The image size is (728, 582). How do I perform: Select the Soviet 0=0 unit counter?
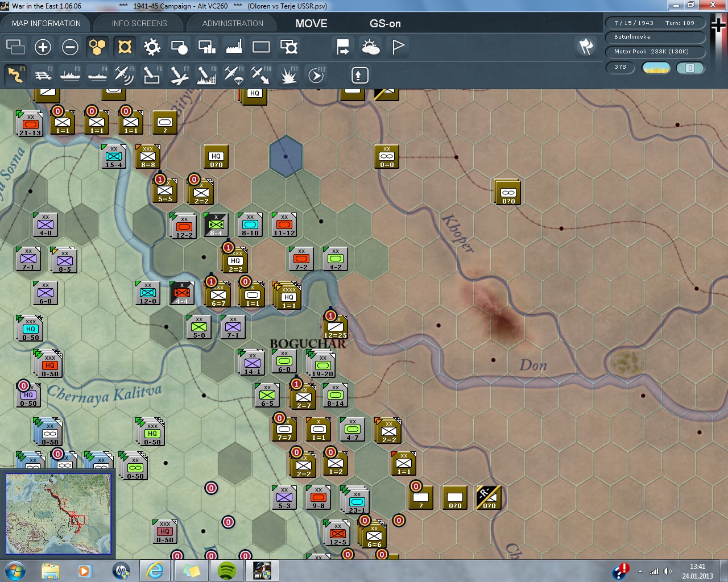point(387,157)
